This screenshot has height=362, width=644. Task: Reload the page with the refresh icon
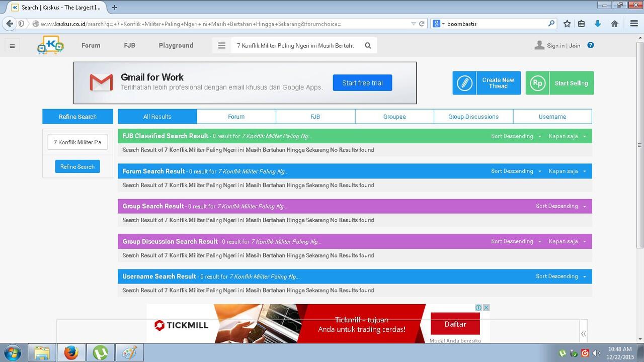(422, 24)
